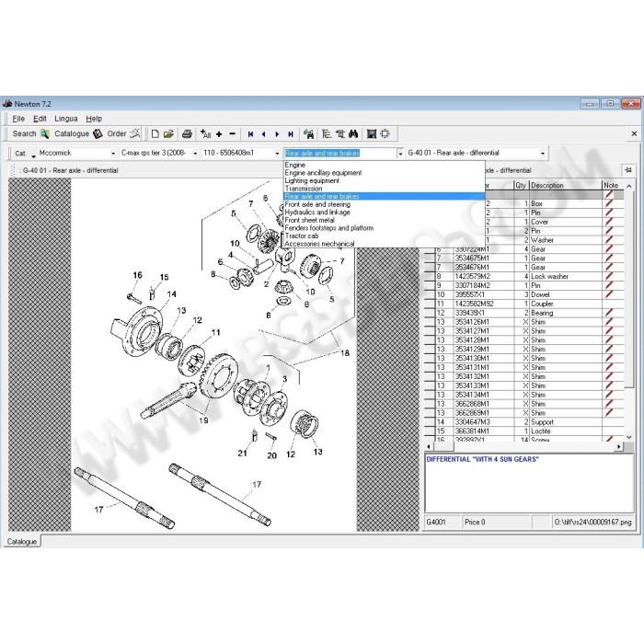This screenshot has width=644, height=644.
Task: Jump to the first page with the first-record arrow
Action: point(250,134)
